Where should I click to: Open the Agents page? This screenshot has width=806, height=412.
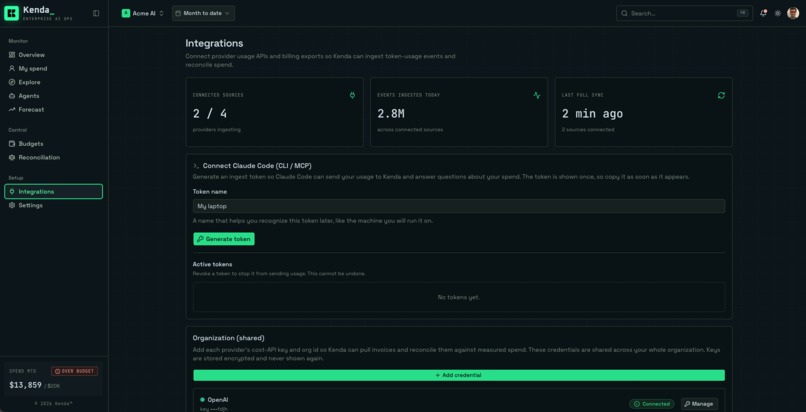pyautogui.click(x=53, y=96)
